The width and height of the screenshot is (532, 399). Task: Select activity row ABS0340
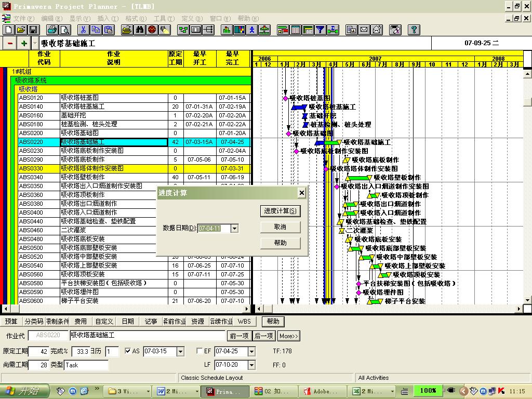(134, 177)
